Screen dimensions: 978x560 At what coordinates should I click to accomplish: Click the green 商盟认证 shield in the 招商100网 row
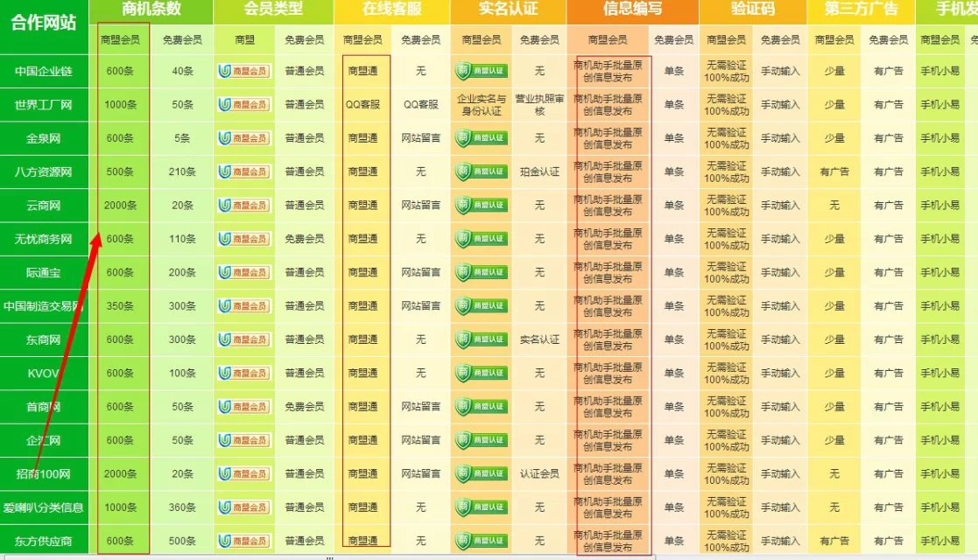(481, 473)
